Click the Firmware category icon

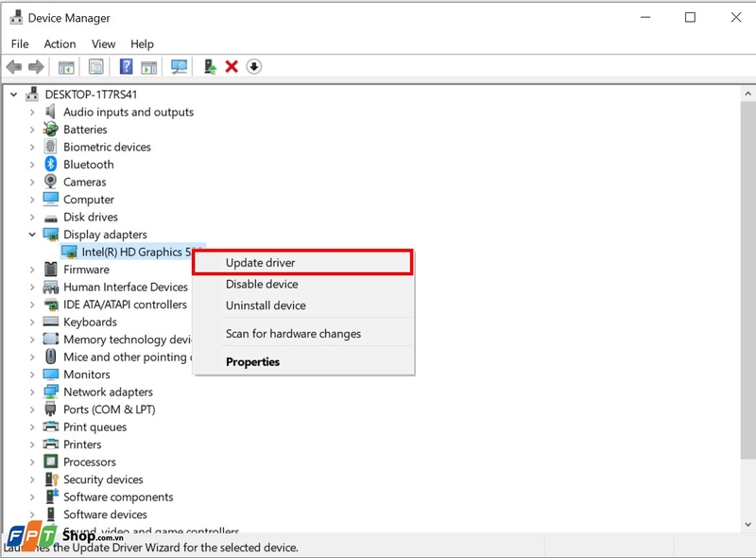51,269
